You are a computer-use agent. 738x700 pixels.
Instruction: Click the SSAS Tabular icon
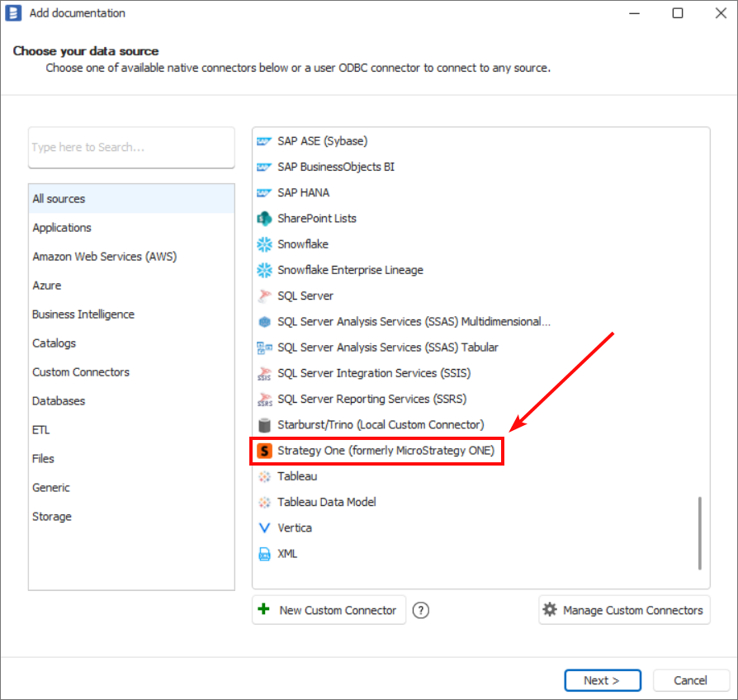[264, 348]
